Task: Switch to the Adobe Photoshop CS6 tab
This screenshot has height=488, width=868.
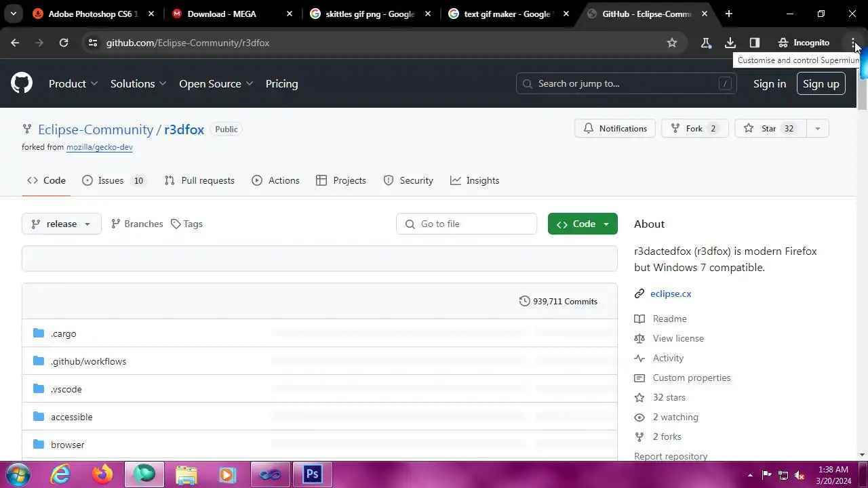Action: pos(94,14)
